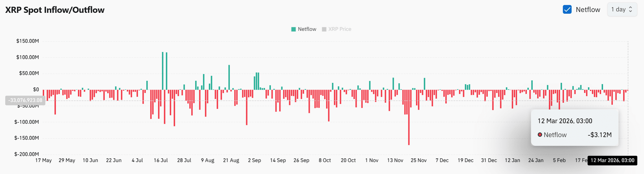This screenshot has width=644, height=174.
Task: Click the first tall green bar in mid-July
Action: click(163, 71)
